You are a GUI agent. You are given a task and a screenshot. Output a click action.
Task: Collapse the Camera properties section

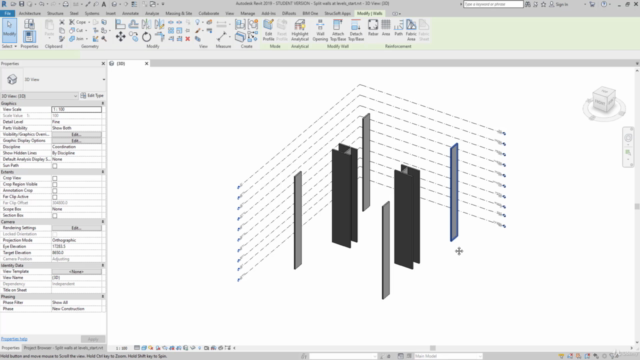pyautogui.click(x=103, y=222)
